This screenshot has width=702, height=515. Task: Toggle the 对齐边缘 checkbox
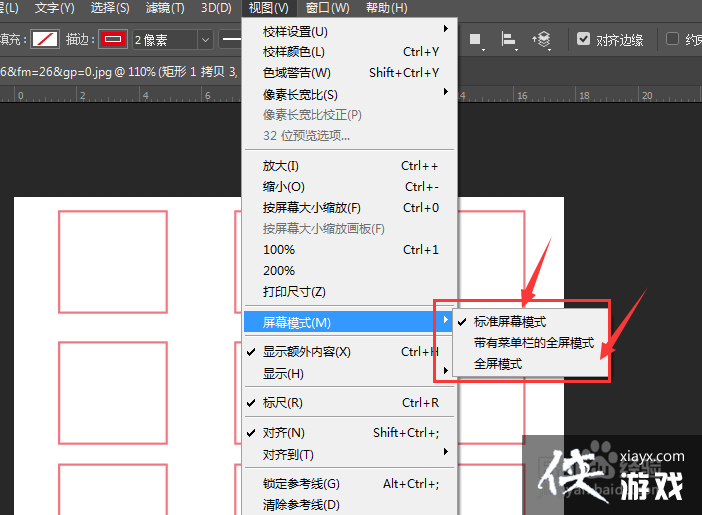(x=584, y=40)
